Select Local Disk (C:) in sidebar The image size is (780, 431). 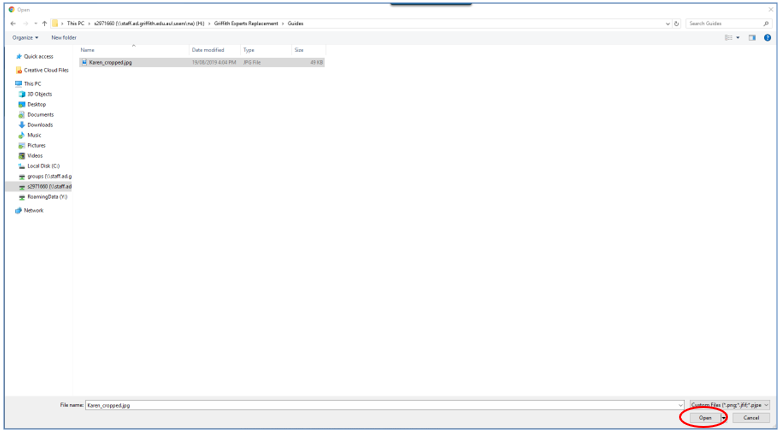coord(43,166)
